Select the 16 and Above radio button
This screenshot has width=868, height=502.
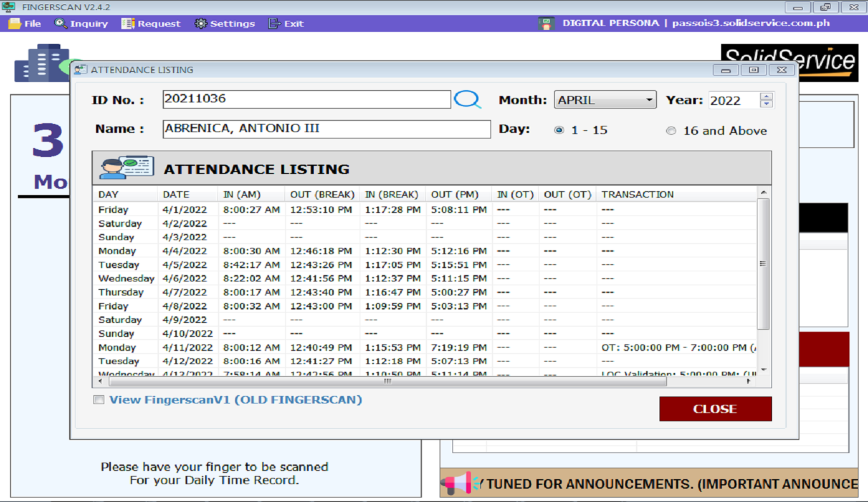point(671,130)
